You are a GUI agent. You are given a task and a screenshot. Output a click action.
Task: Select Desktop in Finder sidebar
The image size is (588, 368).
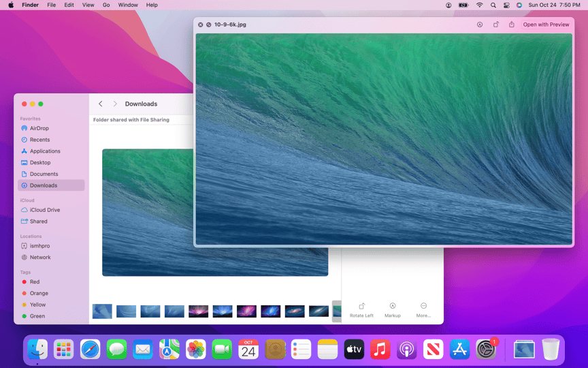(51, 163)
